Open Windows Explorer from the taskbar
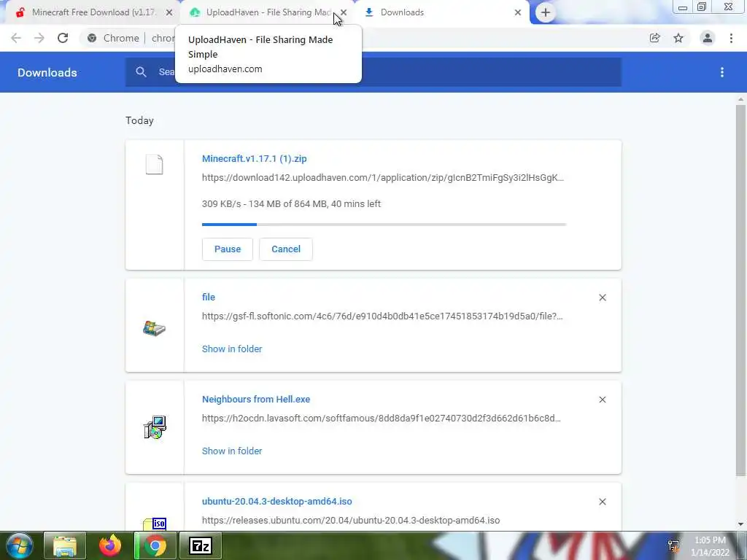Image resolution: width=747 pixels, height=560 pixels. (65, 545)
